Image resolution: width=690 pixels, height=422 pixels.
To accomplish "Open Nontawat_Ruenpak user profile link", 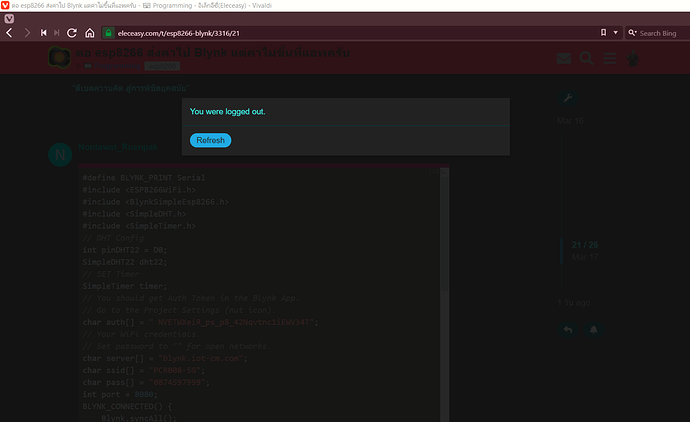I will pyautogui.click(x=118, y=147).
